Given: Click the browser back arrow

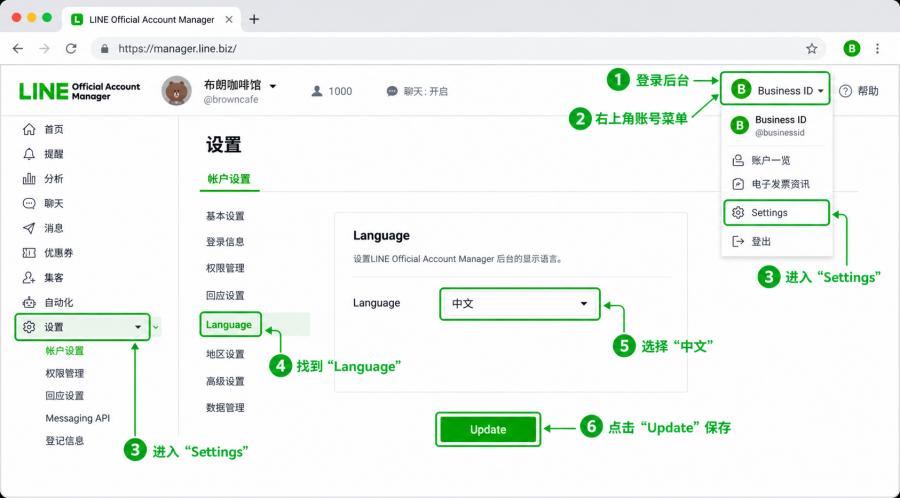Looking at the screenshot, I should (x=18, y=49).
